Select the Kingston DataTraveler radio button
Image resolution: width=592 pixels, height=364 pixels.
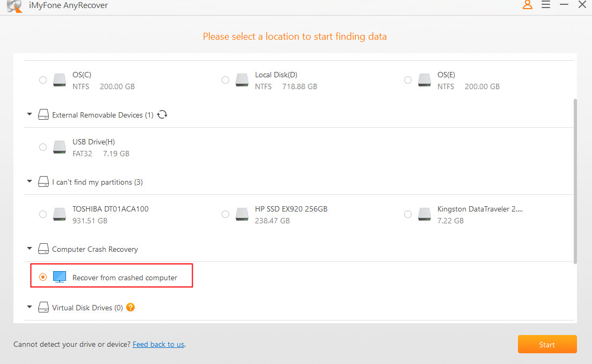tap(408, 214)
